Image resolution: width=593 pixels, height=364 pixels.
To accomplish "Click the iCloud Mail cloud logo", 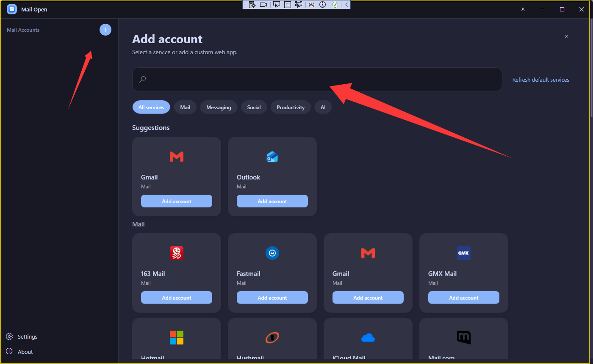I will pos(368,338).
